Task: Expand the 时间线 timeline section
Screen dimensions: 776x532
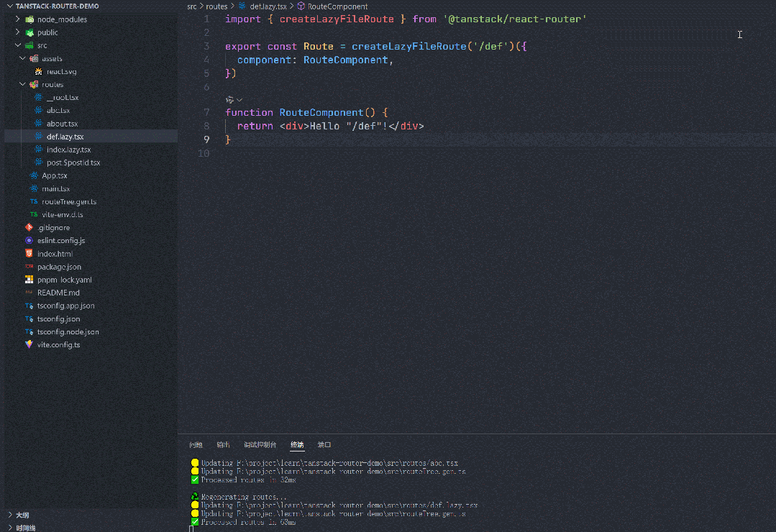Action: [x=26, y=528]
